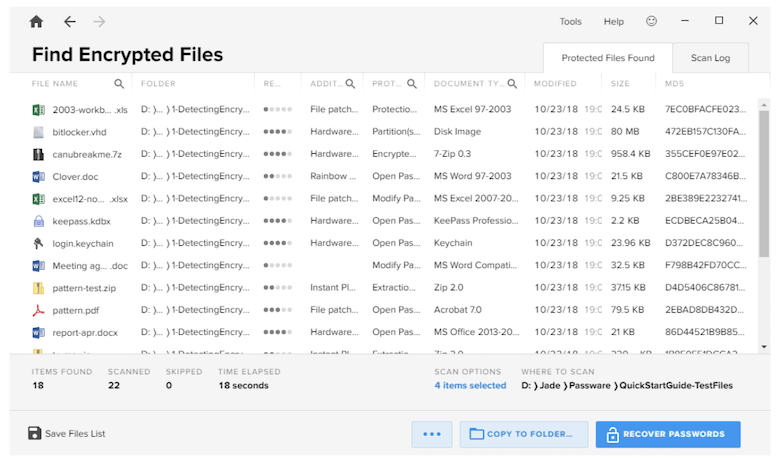Maximize the Find Encrypted Files window
Image resolution: width=780 pixels, height=464 pixels.
click(x=719, y=20)
